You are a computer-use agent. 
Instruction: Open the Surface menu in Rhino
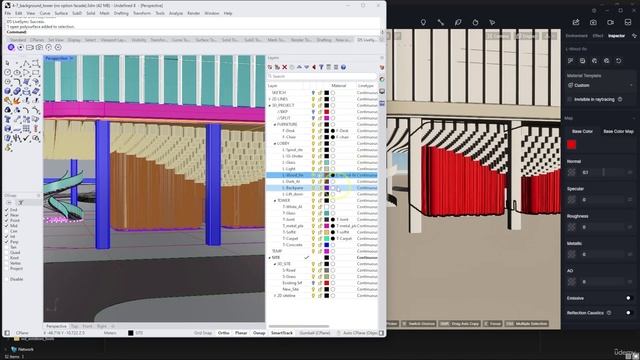pyautogui.click(x=61, y=13)
